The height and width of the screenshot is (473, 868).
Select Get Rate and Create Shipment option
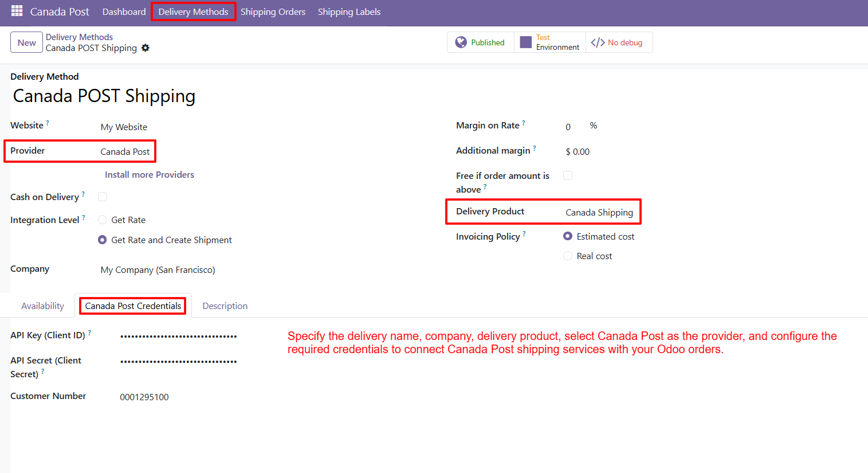(103, 240)
